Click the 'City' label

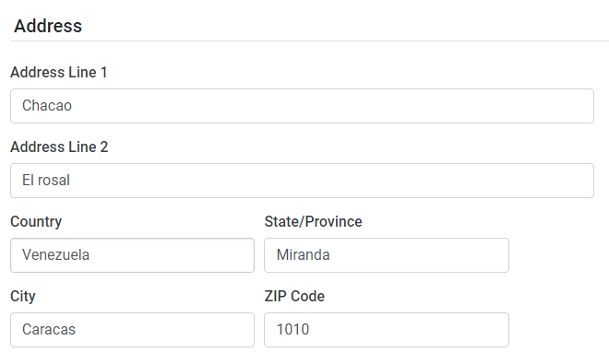tap(23, 296)
